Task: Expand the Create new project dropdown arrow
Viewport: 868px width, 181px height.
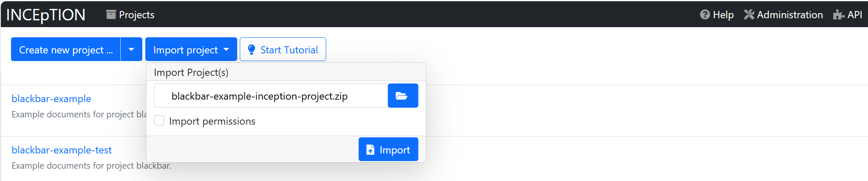Action: [x=131, y=49]
